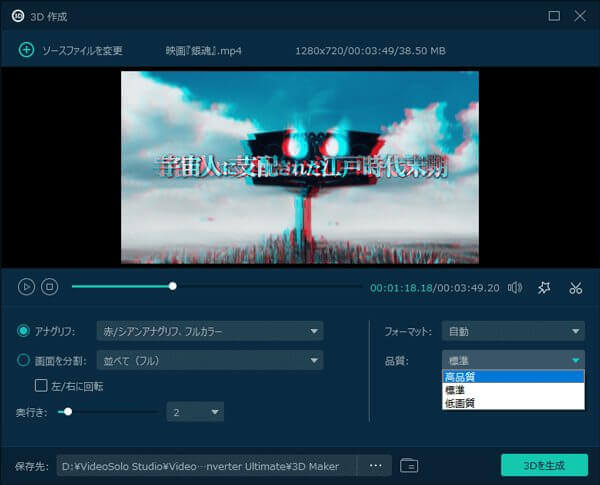Click the 1280x720/00:03:49/38.50 MB info text

point(370,51)
